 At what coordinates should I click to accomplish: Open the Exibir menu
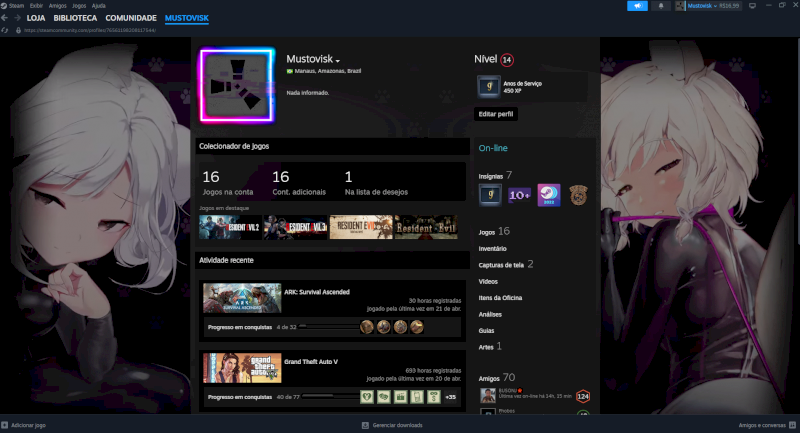[x=36, y=6]
